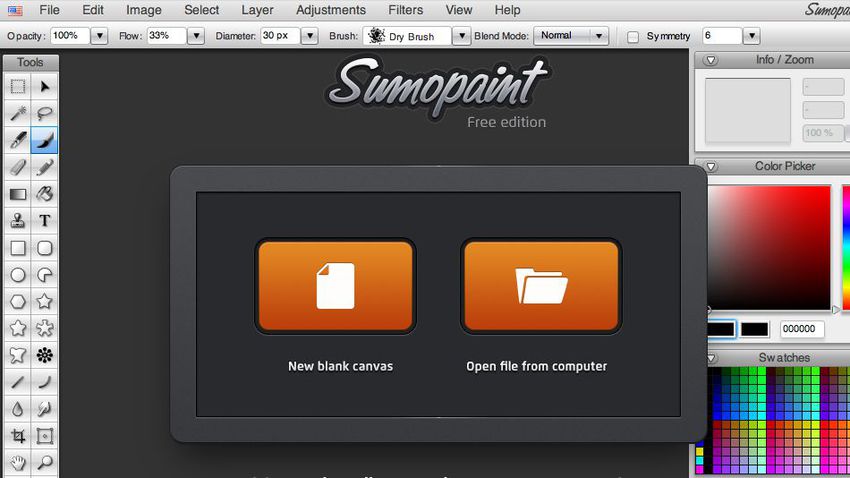Open the Opacity dropdown arrow

(x=99, y=36)
